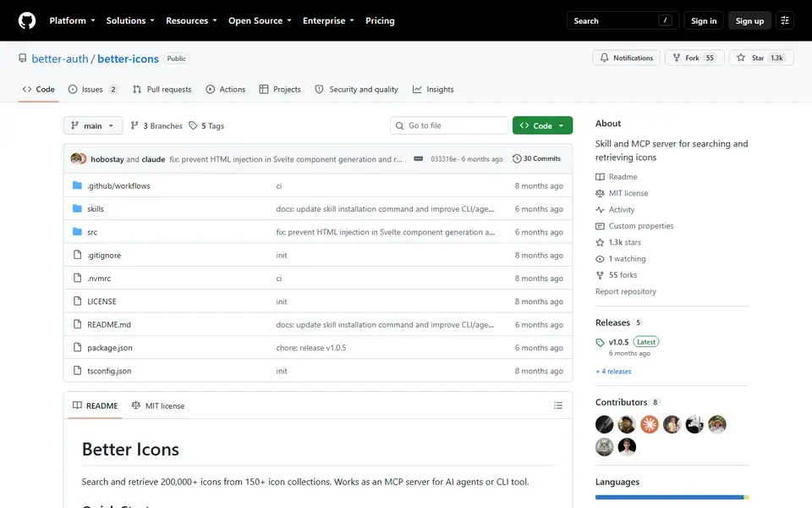Open GitHub homepage via Octocat logo
The height and width of the screenshot is (508, 812).
[27, 20]
